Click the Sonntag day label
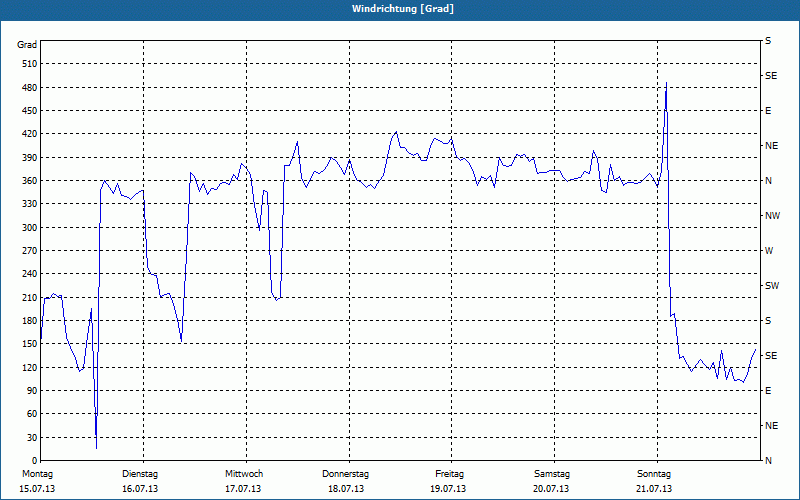 click(654, 474)
